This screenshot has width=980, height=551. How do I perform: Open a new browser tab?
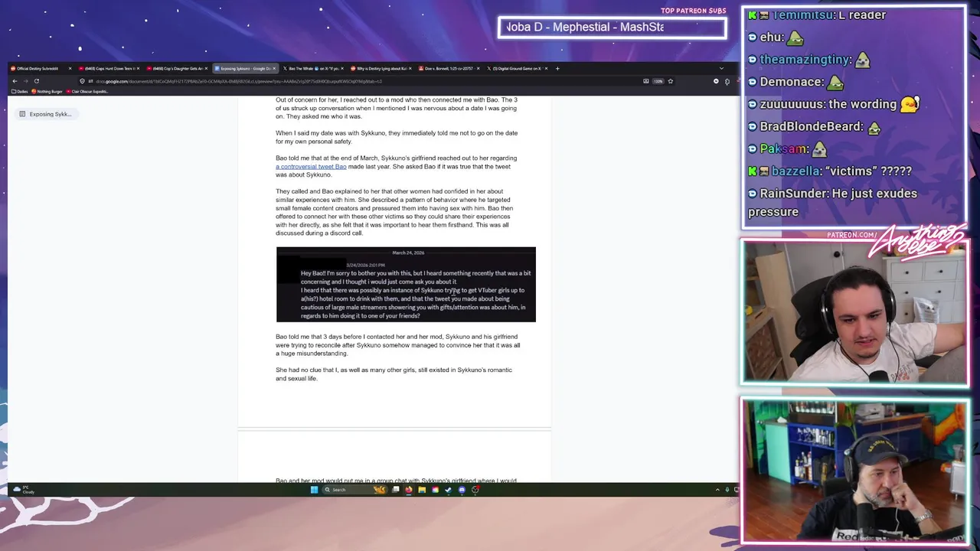click(557, 68)
